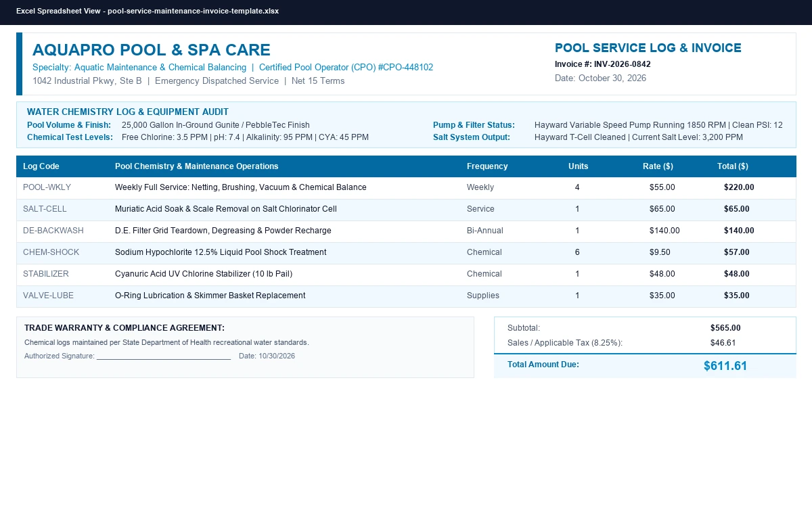Click the Authorized Signature line
The height and width of the screenshot is (514, 812).
click(128, 356)
